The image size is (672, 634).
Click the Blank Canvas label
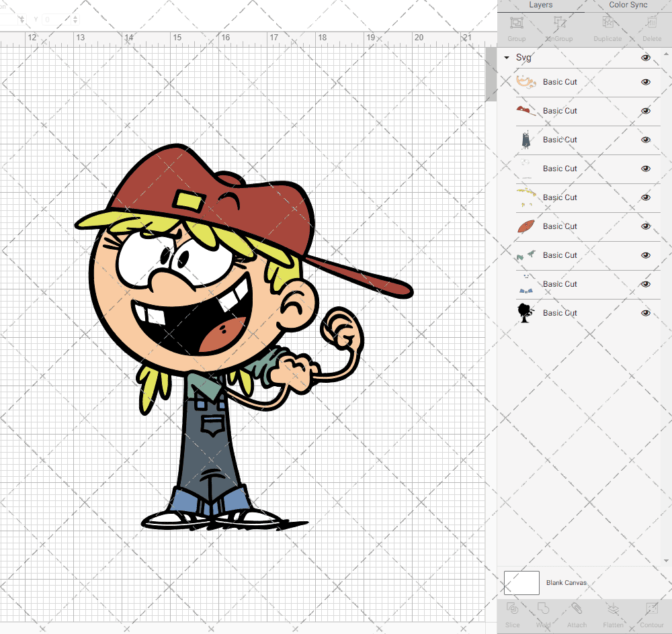(566, 582)
